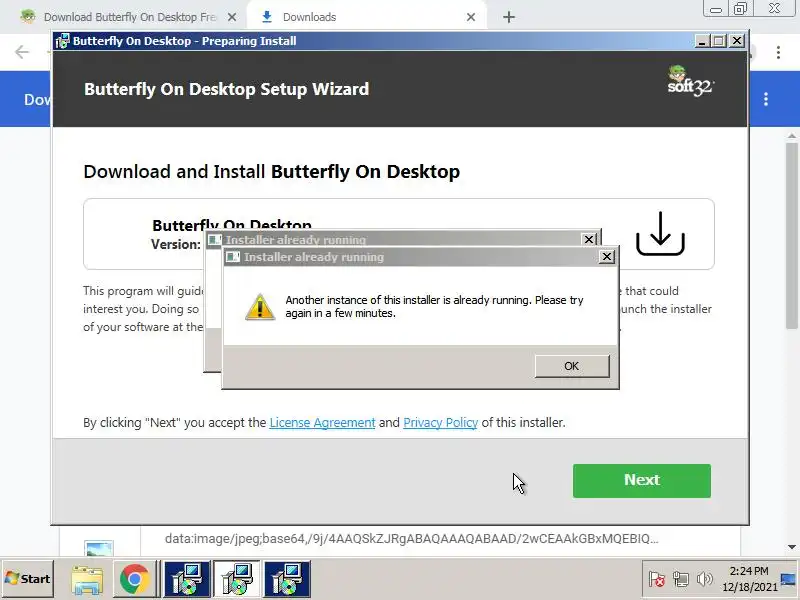Click the Show desktop icon beside the clock

coord(788,579)
